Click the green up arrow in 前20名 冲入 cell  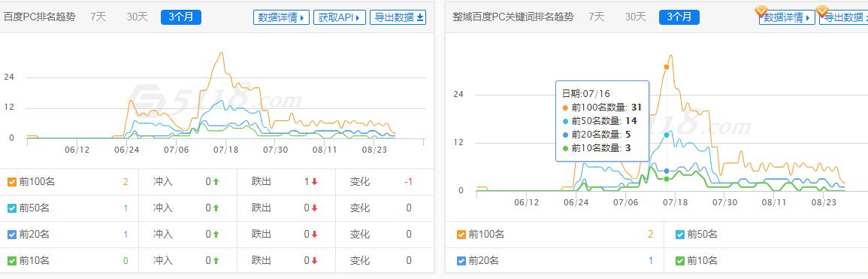pyautogui.click(x=216, y=234)
